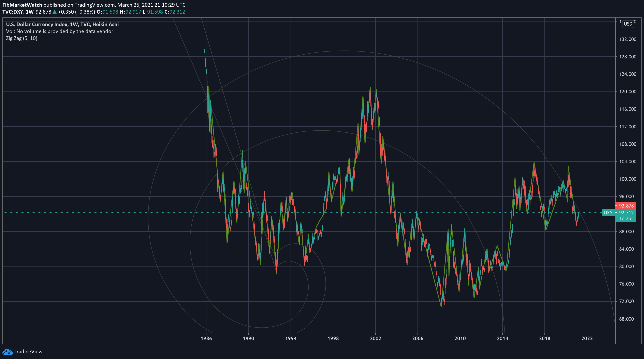Click the C:92.312 close value
This screenshot has height=359, width=644.
point(175,12)
